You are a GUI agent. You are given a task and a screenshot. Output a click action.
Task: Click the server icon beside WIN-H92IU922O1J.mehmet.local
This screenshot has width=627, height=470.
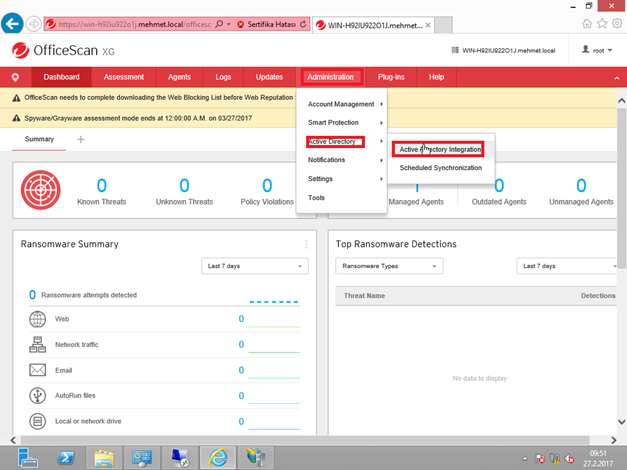tap(455, 50)
